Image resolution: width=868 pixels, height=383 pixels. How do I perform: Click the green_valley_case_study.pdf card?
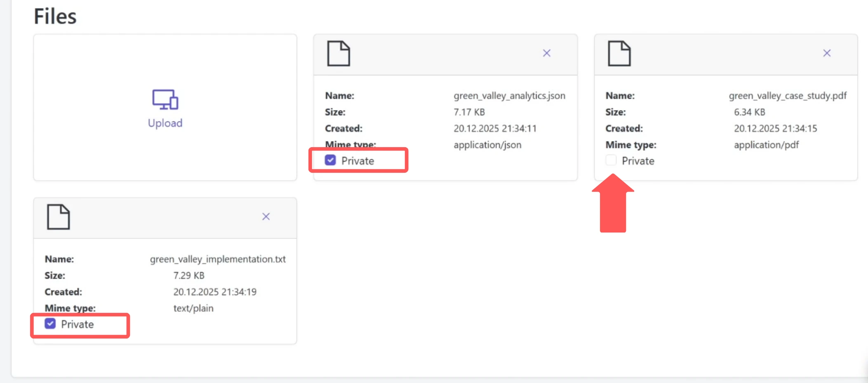[726, 107]
